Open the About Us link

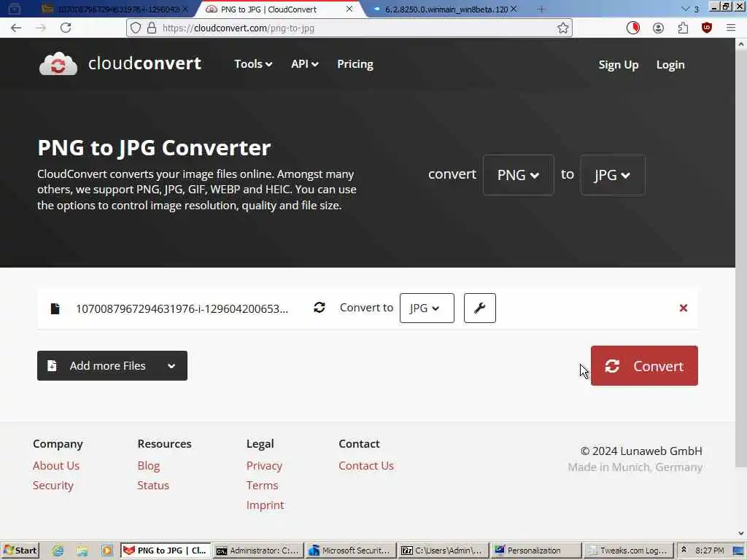click(x=56, y=466)
